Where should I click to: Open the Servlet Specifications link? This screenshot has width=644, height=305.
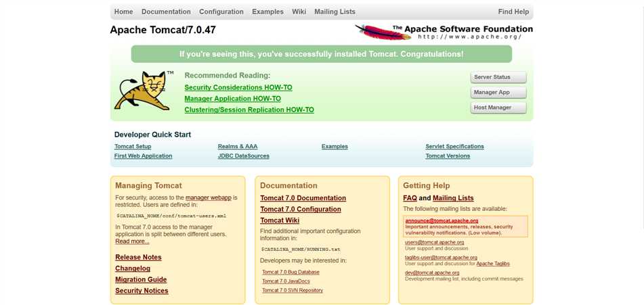click(454, 146)
